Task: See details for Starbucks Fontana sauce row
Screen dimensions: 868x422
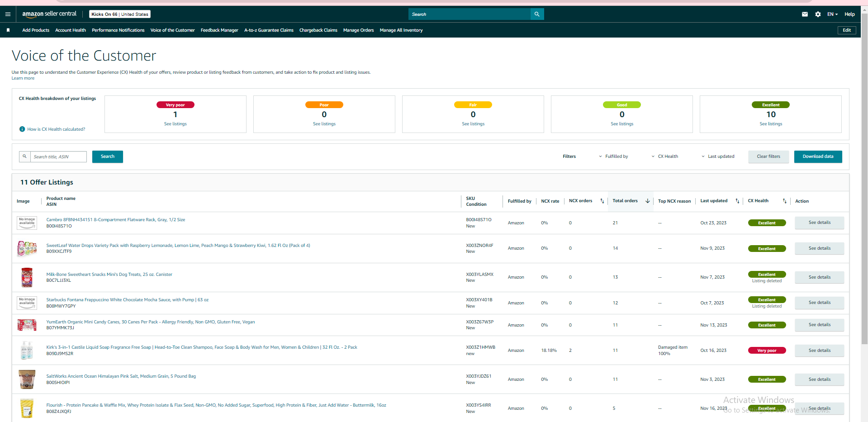Action: (819, 303)
